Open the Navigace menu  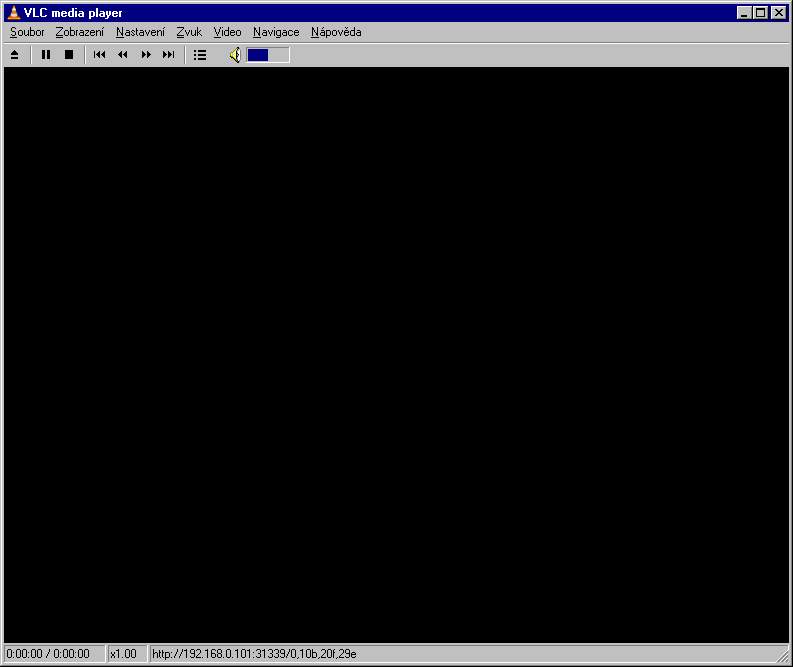(x=276, y=32)
